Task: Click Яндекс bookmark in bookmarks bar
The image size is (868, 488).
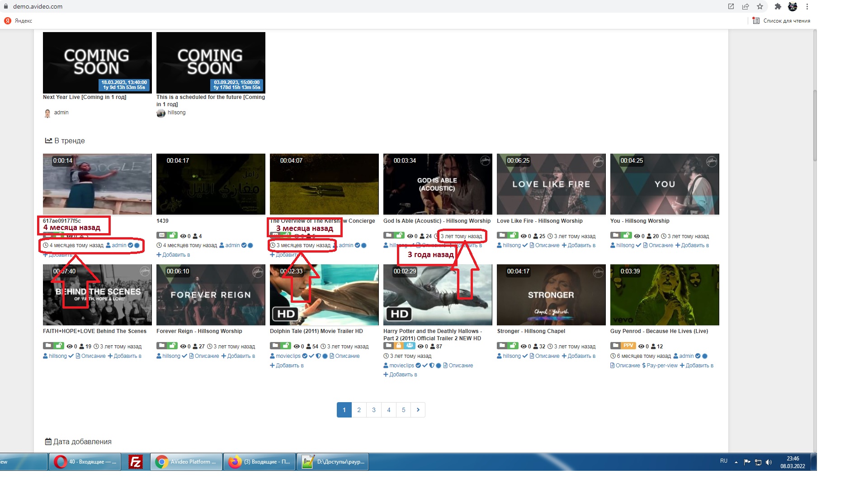Action: (x=19, y=21)
